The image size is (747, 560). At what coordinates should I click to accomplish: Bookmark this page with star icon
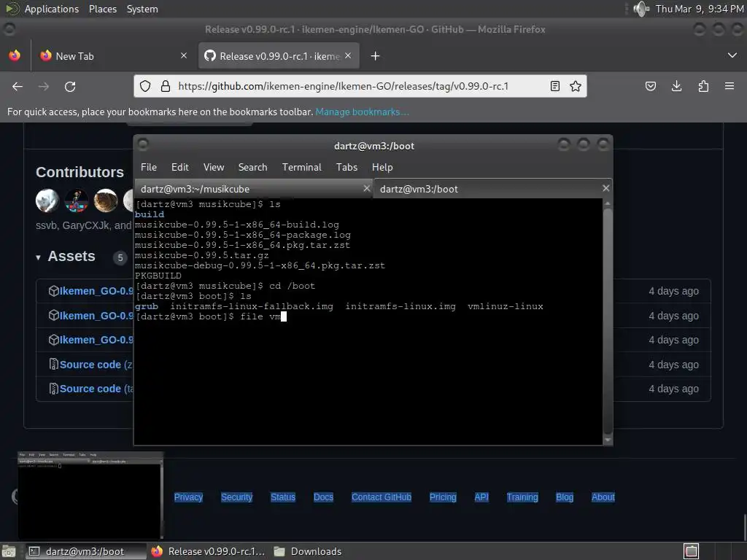(x=576, y=86)
